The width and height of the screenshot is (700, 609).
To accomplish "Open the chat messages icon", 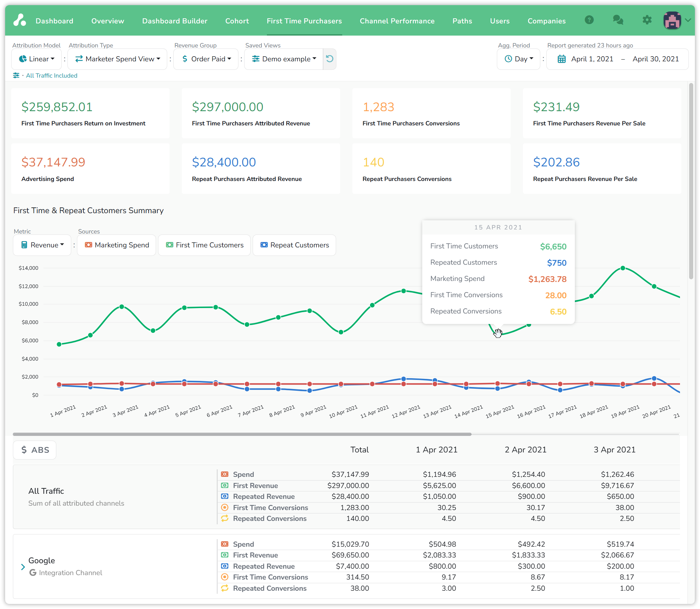I will [x=618, y=20].
